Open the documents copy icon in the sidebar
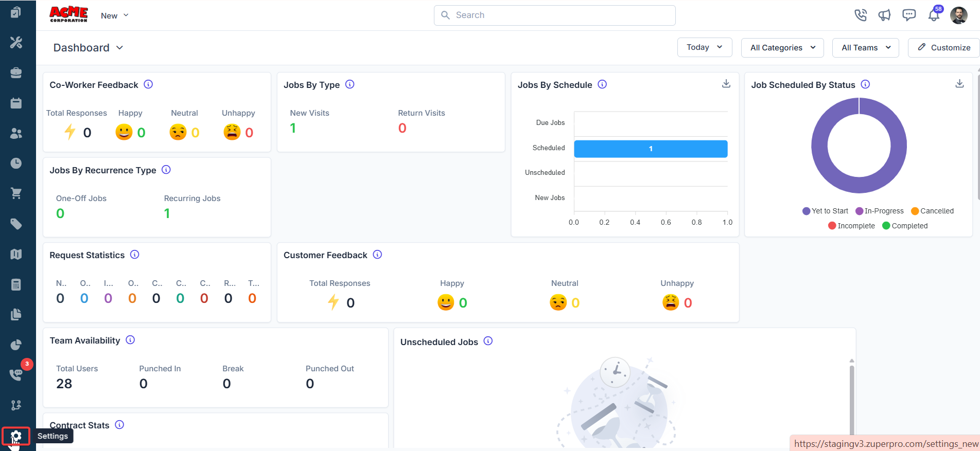Viewport: 980px width, 451px height. [x=16, y=314]
